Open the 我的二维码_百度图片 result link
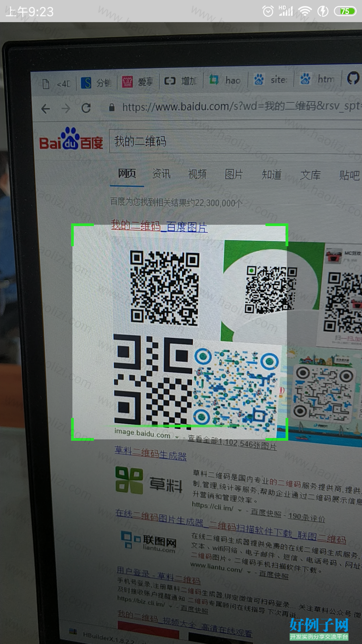This screenshot has height=644, width=362. 159,226
